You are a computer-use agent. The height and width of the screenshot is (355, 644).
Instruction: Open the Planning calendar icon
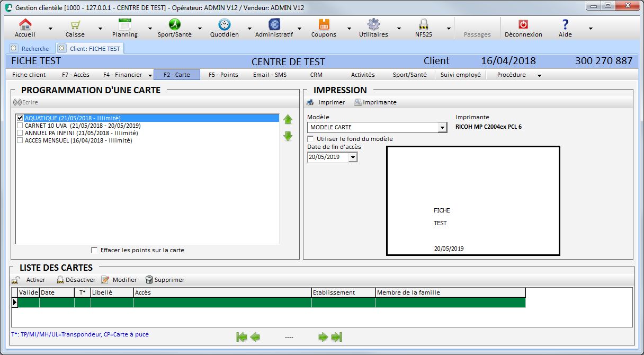coord(125,25)
